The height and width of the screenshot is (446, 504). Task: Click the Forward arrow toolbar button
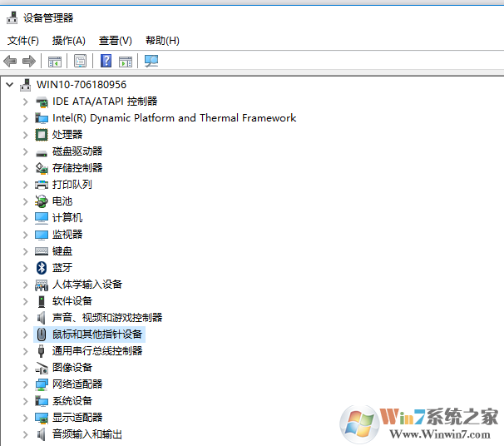click(x=29, y=61)
